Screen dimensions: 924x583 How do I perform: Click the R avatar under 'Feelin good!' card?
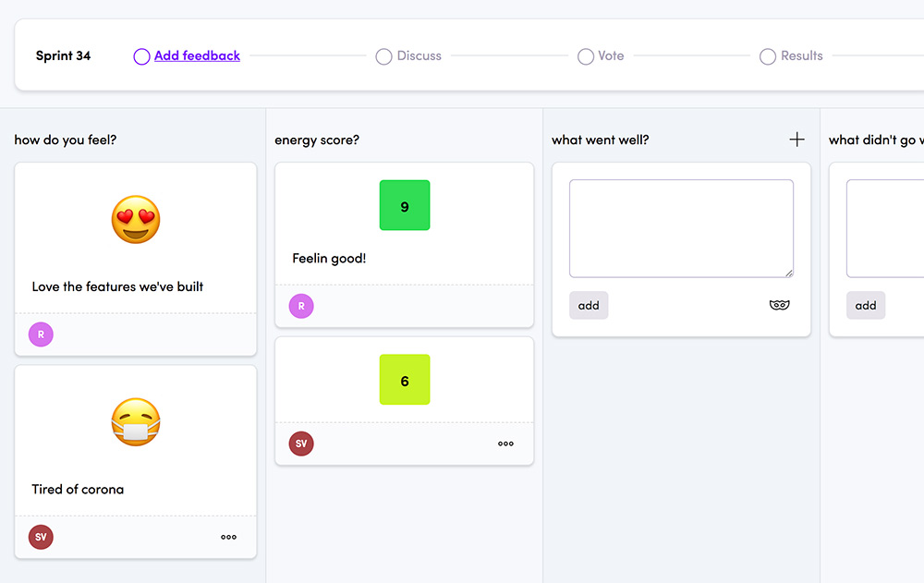tap(301, 306)
